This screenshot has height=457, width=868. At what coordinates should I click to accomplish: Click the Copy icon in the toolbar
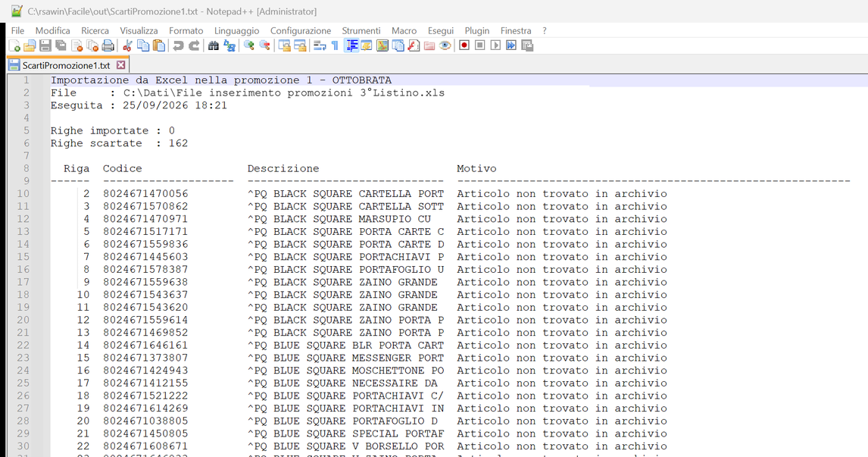(x=143, y=46)
